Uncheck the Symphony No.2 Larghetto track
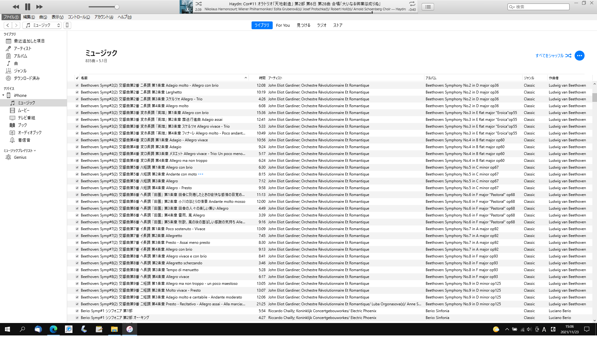 tap(77, 92)
